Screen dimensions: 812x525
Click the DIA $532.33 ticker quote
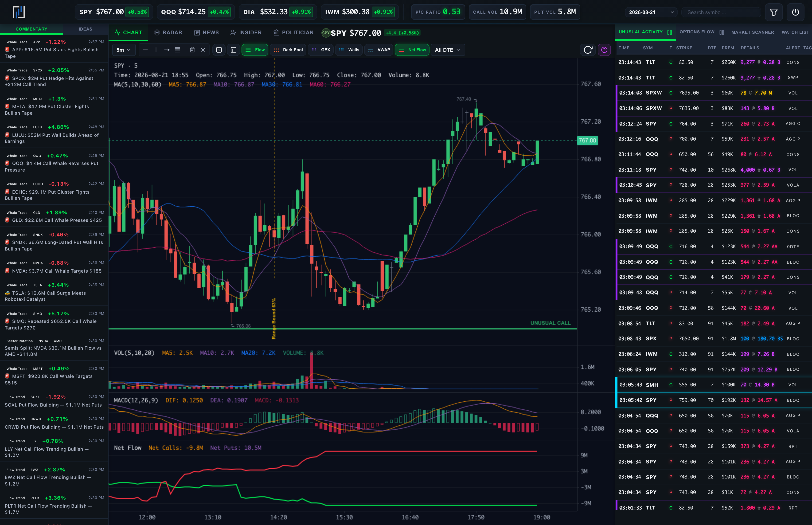pyautogui.click(x=278, y=12)
